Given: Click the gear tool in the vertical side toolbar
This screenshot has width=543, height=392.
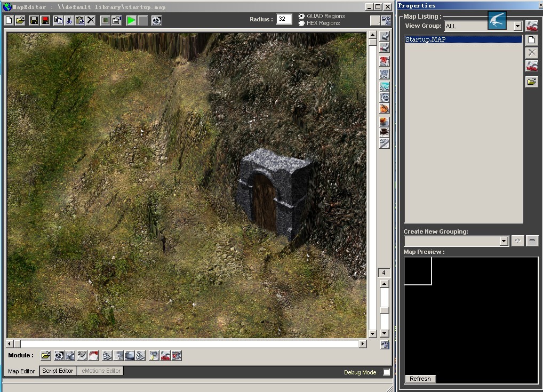Looking at the screenshot, I should tap(385, 98).
